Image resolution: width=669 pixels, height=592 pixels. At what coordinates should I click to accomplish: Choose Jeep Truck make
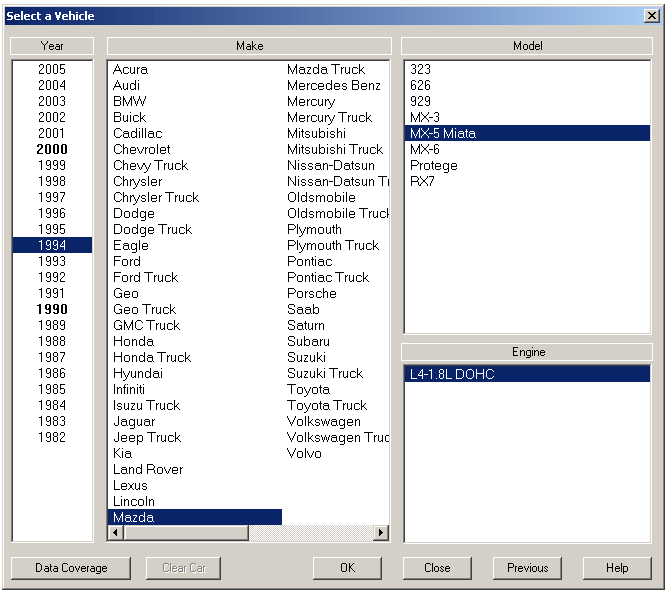tap(147, 437)
